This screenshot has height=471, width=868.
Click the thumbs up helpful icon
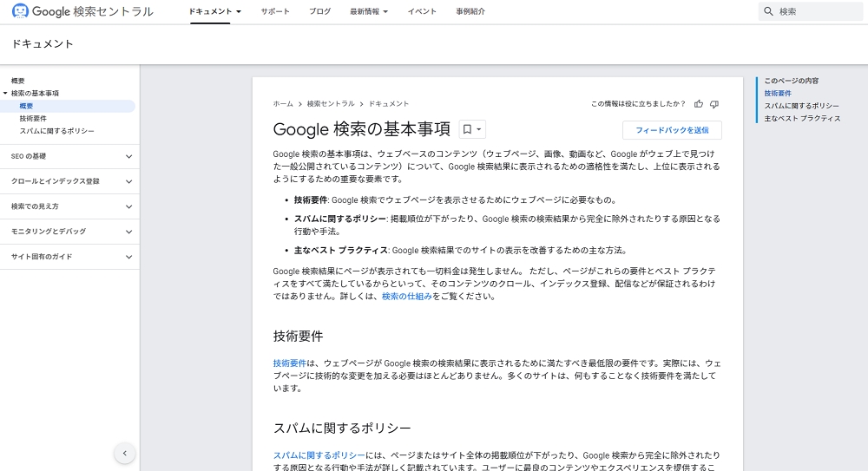click(x=699, y=104)
